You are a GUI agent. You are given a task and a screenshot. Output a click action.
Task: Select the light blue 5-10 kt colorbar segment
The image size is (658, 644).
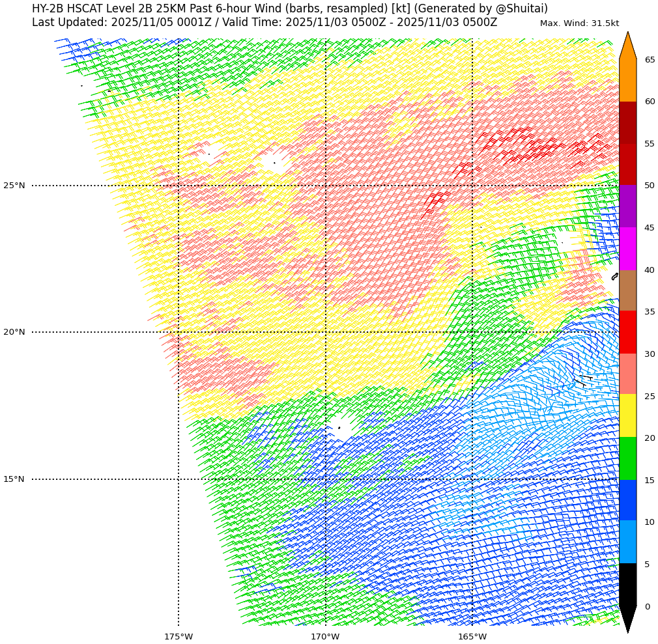coord(627,542)
